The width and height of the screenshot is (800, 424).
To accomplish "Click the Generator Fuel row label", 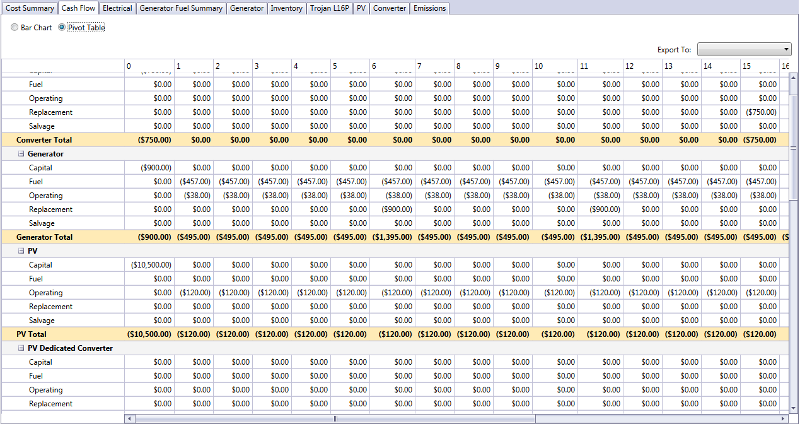I will [x=35, y=182].
